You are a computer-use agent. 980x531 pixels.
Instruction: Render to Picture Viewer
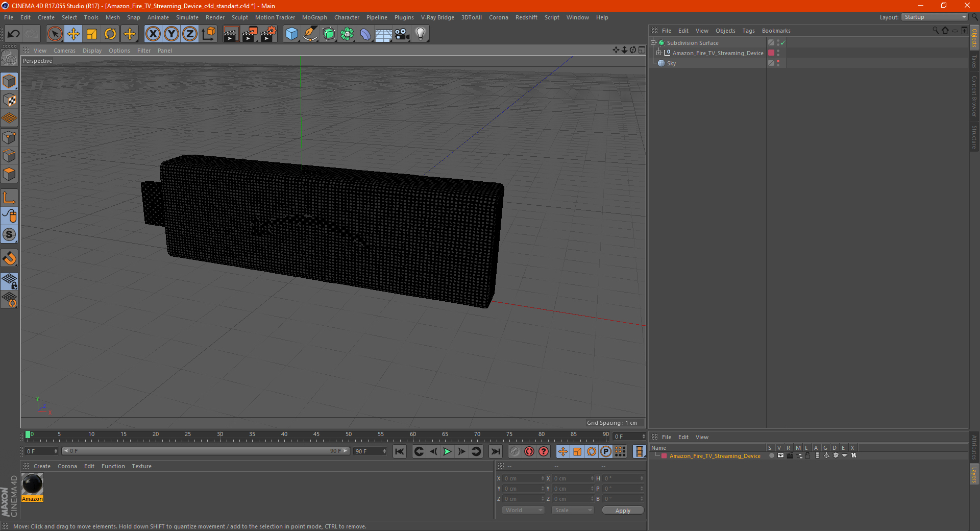pos(250,34)
